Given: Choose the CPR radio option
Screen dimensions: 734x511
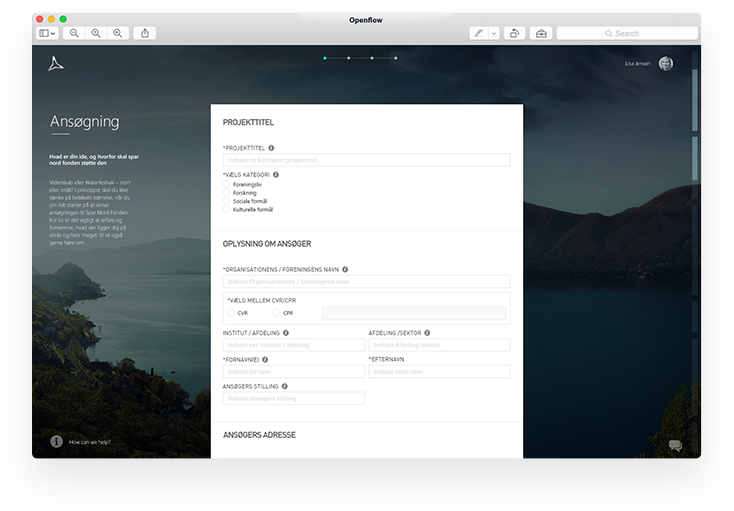Looking at the screenshot, I should pyautogui.click(x=276, y=313).
